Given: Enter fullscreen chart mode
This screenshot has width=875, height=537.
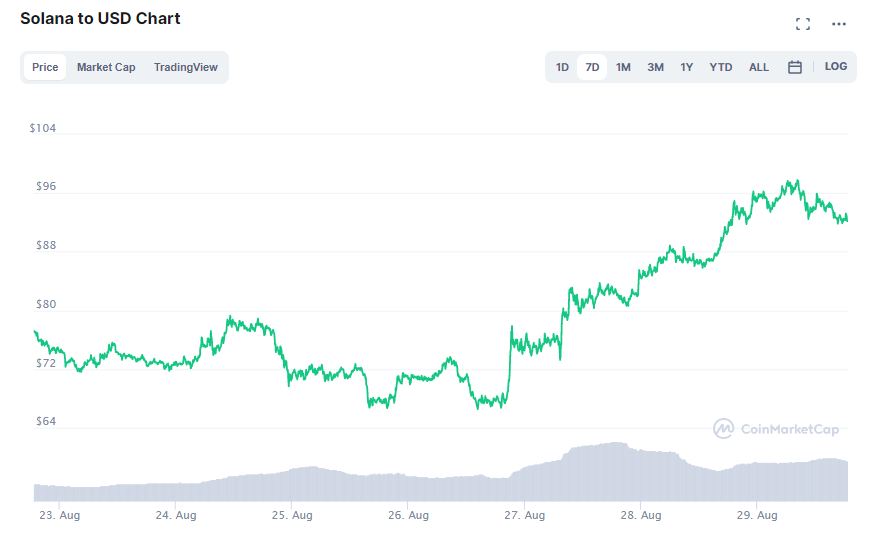Looking at the screenshot, I should [802, 24].
